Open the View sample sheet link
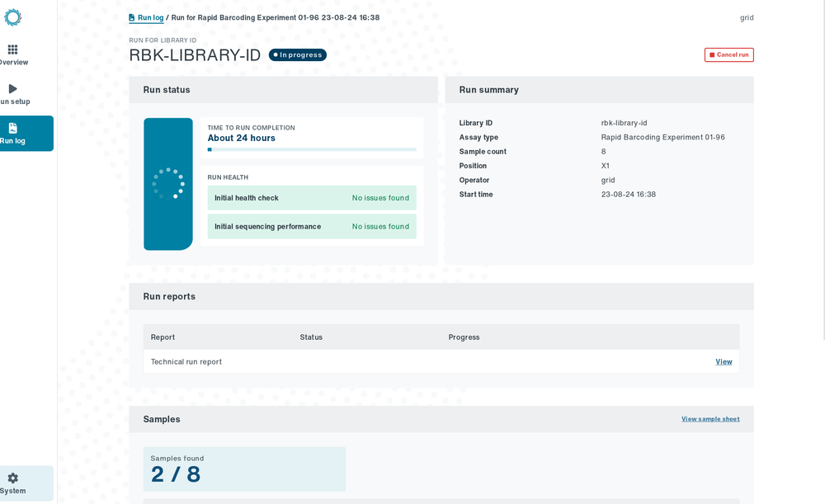This screenshot has height=504, width=825. (710, 419)
